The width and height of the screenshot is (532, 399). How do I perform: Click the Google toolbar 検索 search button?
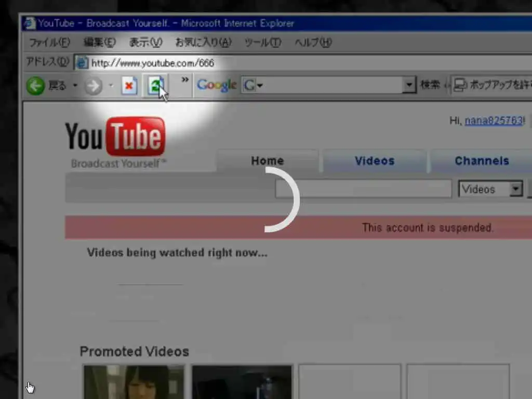[x=430, y=85]
